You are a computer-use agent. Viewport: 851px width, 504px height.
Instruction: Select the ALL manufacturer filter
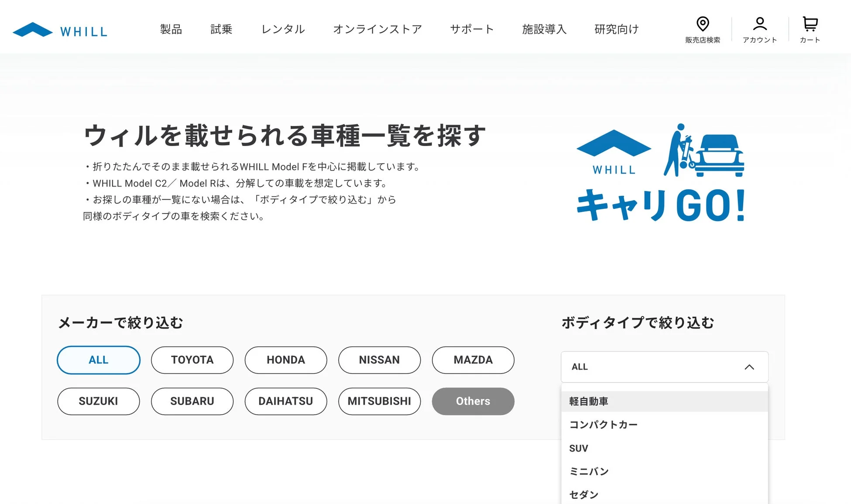99,360
